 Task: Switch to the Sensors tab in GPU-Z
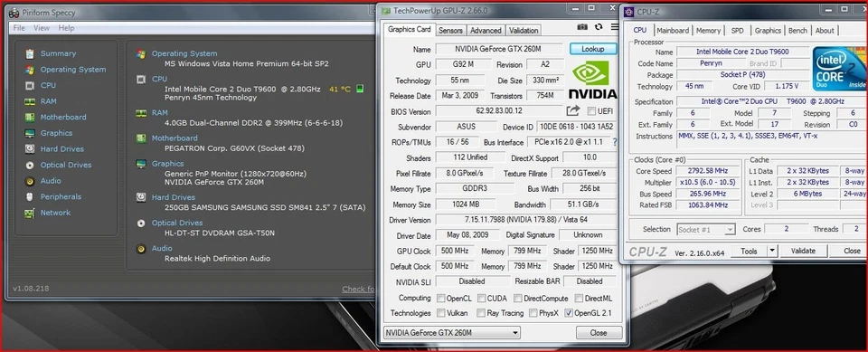tap(450, 31)
